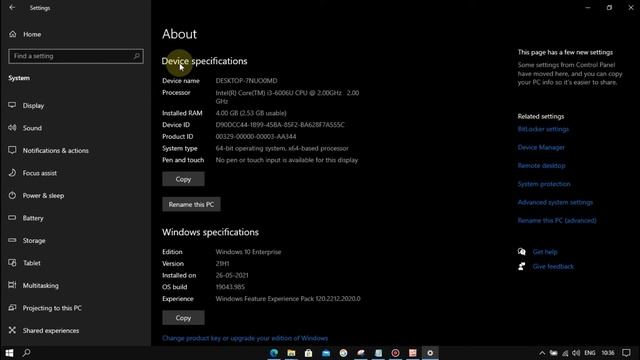This screenshot has height=360, width=640.
Task: Click the Rename this PC button
Action: tap(191, 204)
